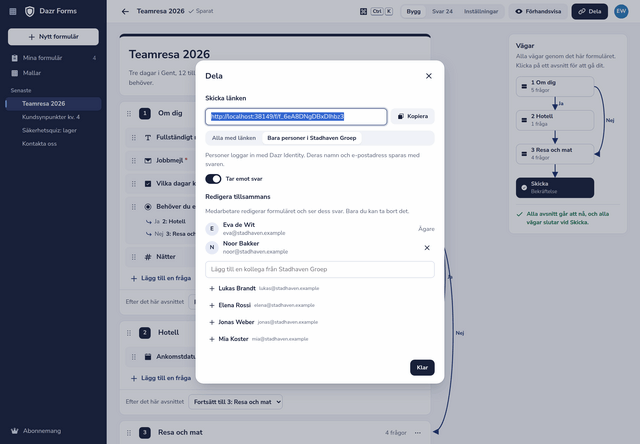
Task: Click Lägg till en fråga under Hotell section
Action: (x=161, y=378)
